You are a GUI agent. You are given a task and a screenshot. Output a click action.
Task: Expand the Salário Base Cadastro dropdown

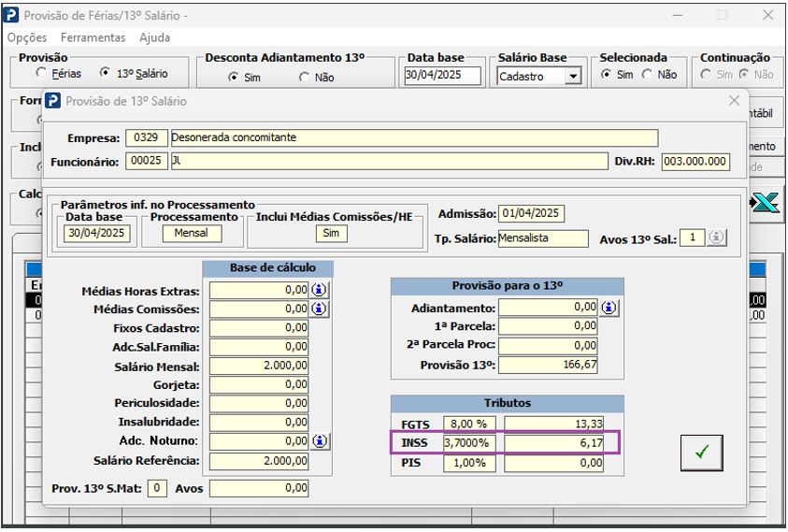(573, 77)
